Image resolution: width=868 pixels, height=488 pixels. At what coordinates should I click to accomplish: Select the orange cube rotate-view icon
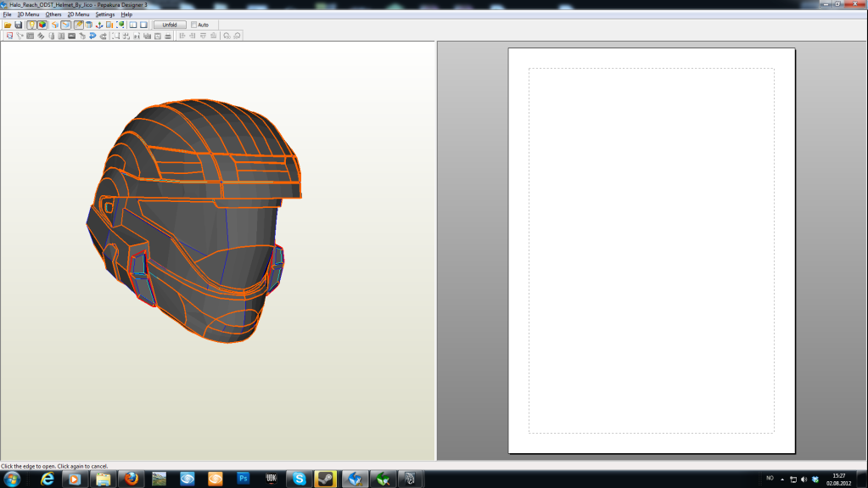point(55,25)
